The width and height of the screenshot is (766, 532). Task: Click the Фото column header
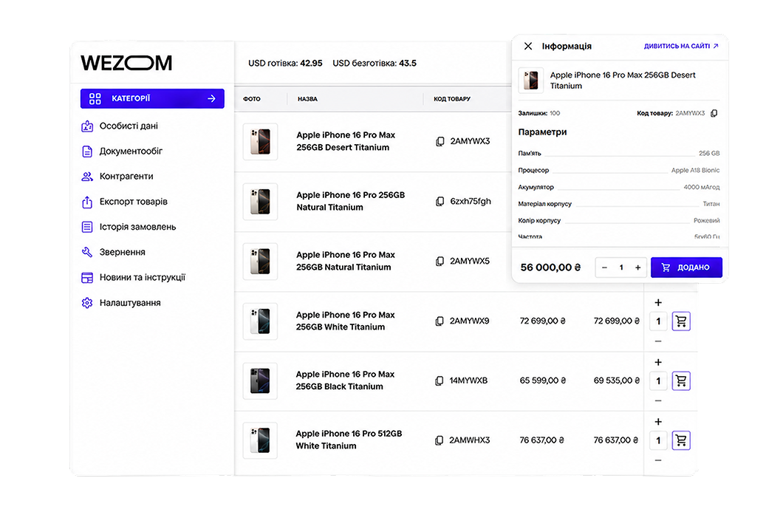(x=252, y=99)
